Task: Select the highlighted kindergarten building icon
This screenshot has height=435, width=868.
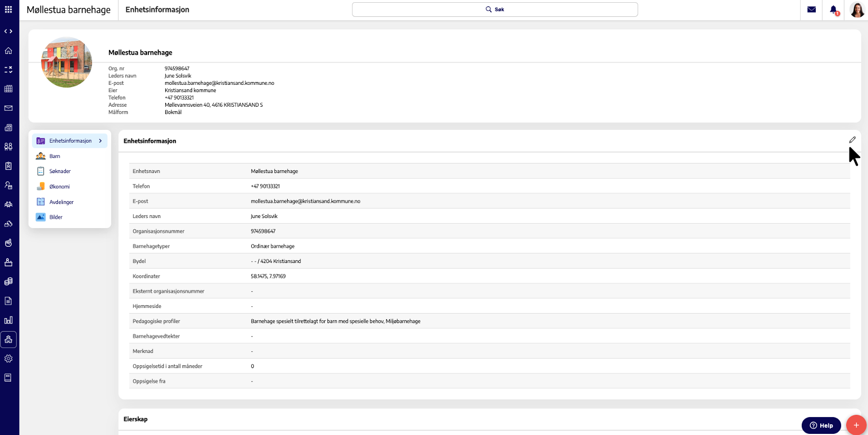Action: [8, 339]
